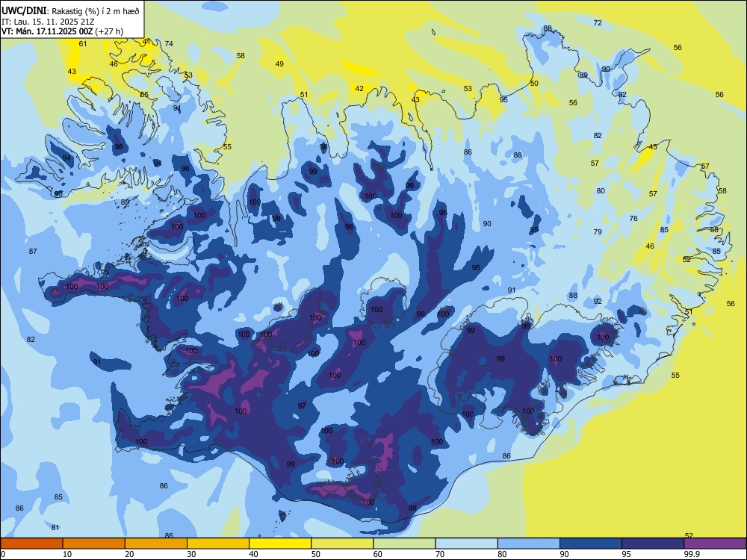747x560 pixels.
Task: Click the navy 95–99.9 legend swatch
Action: point(653,544)
